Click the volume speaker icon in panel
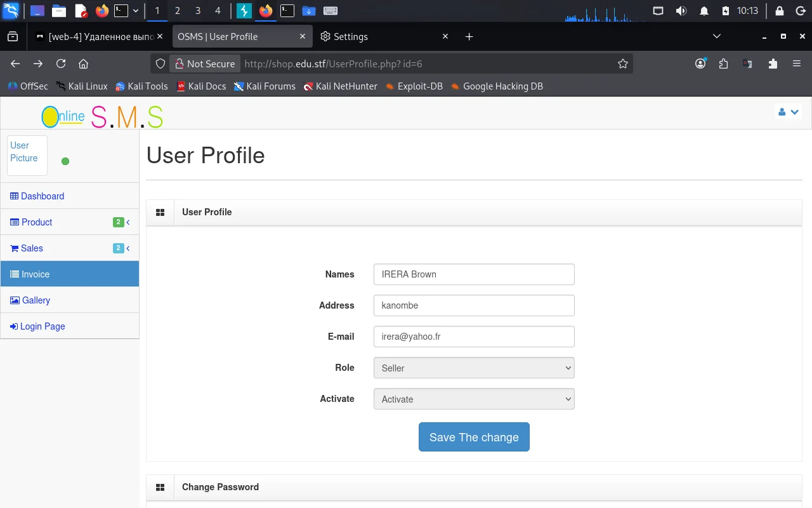 (681, 11)
